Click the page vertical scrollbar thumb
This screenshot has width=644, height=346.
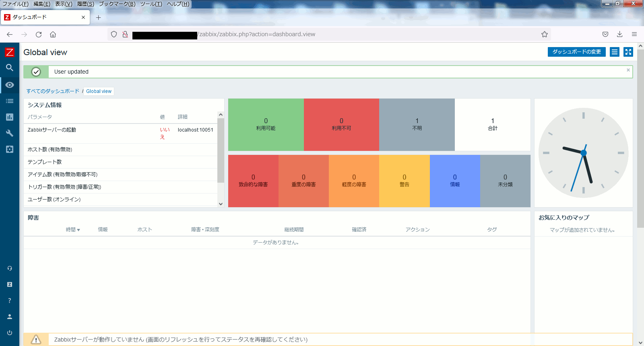coord(640,139)
